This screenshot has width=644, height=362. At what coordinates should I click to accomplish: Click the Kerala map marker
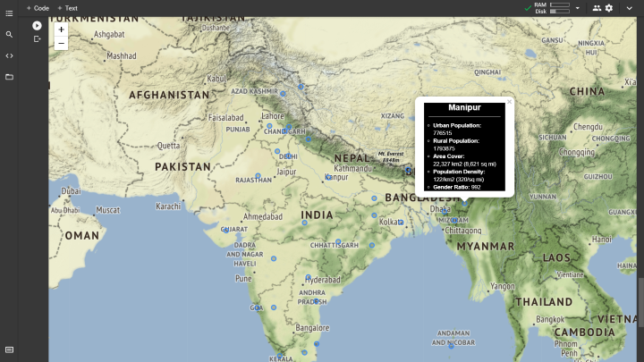pyautogui.click(x=280, y=356)
